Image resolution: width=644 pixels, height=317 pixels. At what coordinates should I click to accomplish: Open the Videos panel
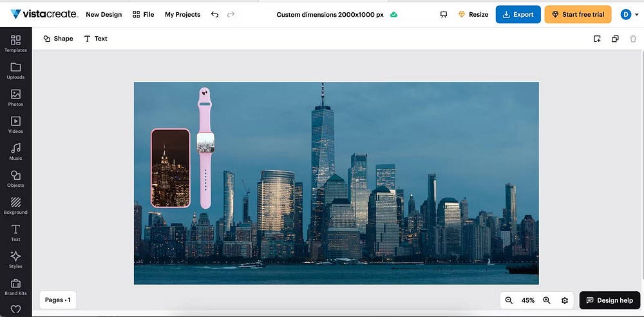point(15,124)
